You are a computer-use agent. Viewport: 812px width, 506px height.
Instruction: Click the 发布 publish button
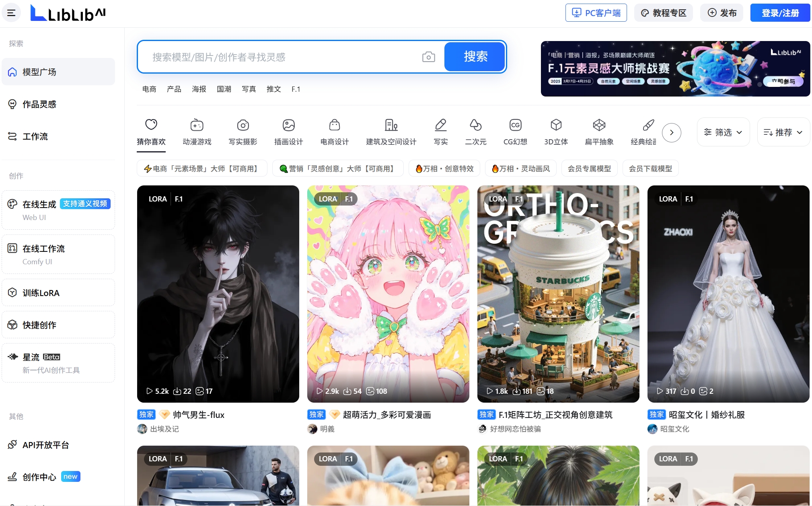(x=722, y=13)
